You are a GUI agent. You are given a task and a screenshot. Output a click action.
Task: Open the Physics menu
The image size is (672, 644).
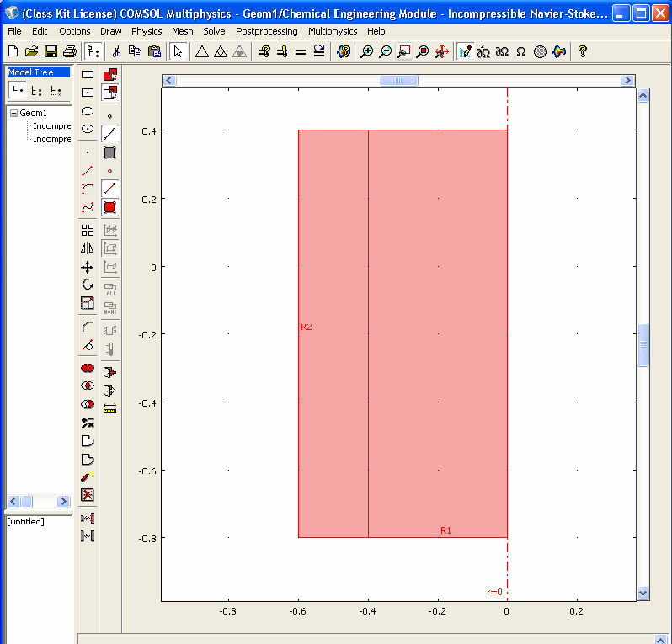pyautogui.click(x=147, y=31)
